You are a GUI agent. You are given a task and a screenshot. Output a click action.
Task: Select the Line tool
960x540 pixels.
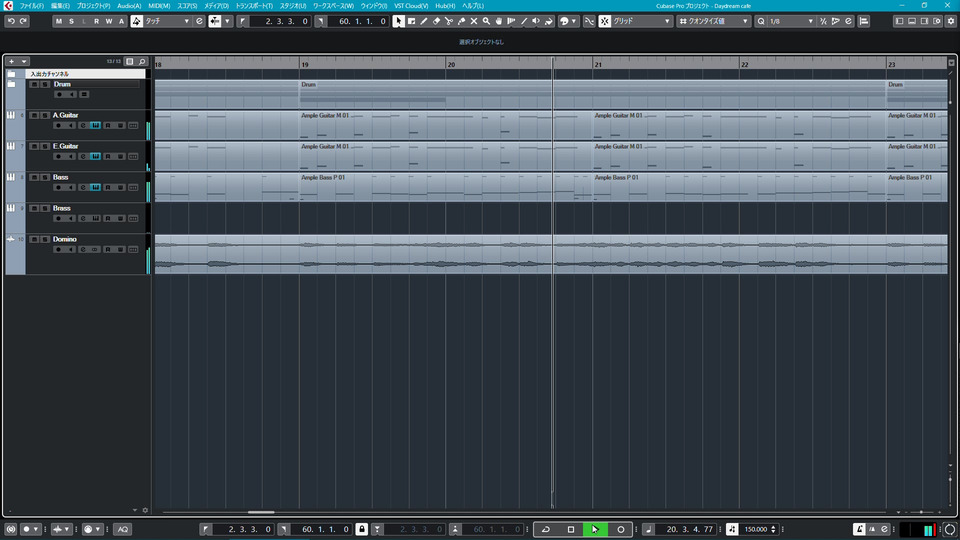[524, 21]
